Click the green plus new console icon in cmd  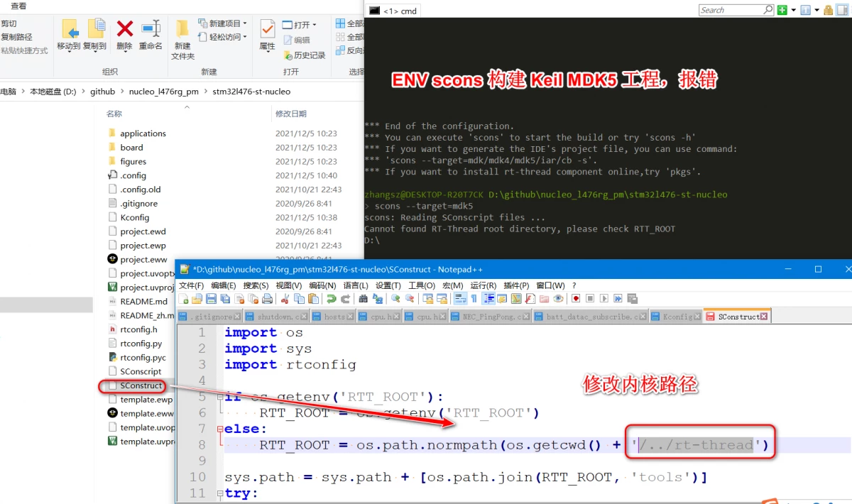pos(782,10)
